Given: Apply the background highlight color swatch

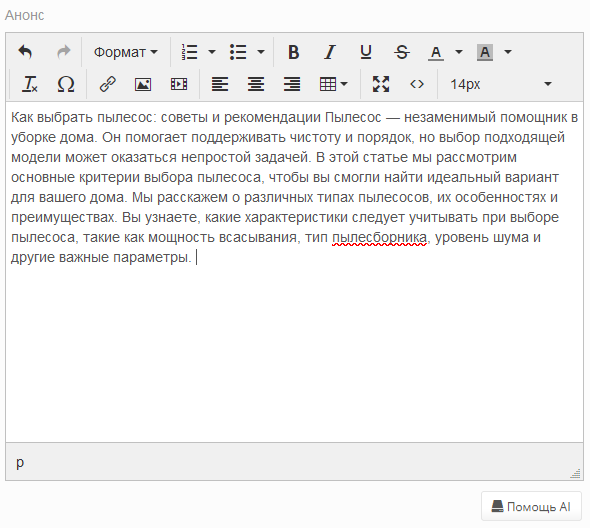Looking at the screenshot, I should click(x=485, y=52).
